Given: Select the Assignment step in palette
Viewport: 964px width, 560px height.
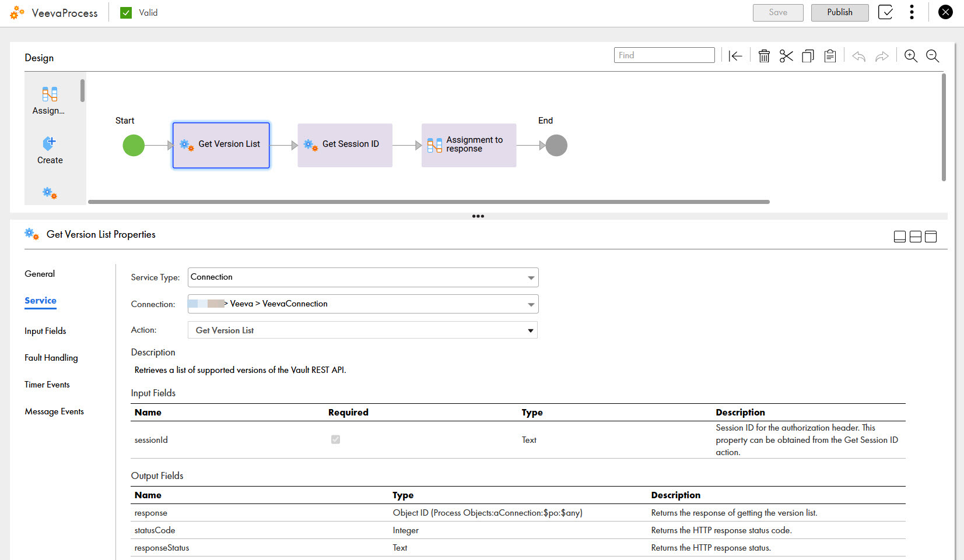Looking at the screenshot, I should (50, 100).
